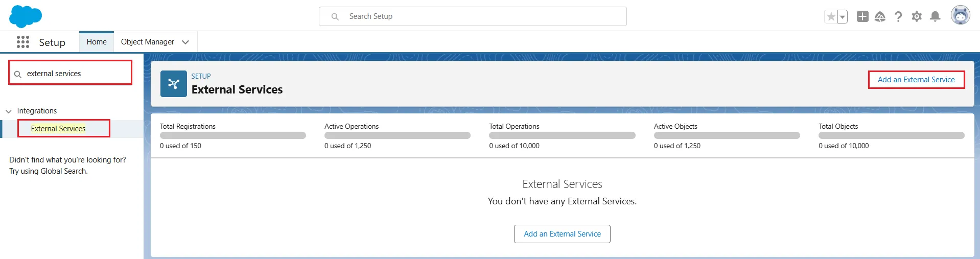Click the centered Add an External Service button
The width and height of the screenshot is (980, 259).
562,234
